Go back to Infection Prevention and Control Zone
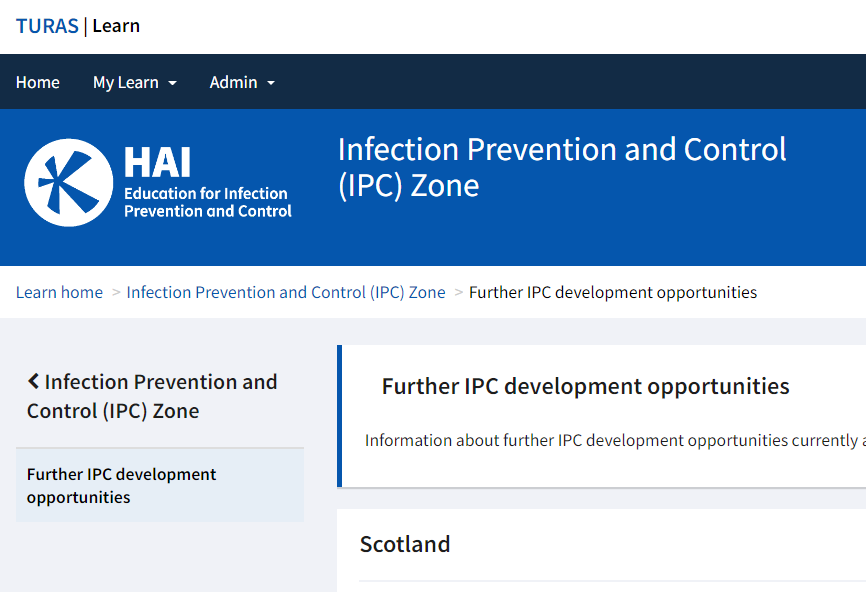Image resolution: width=866 pixels, height=592 pixels. pos(152,396)
